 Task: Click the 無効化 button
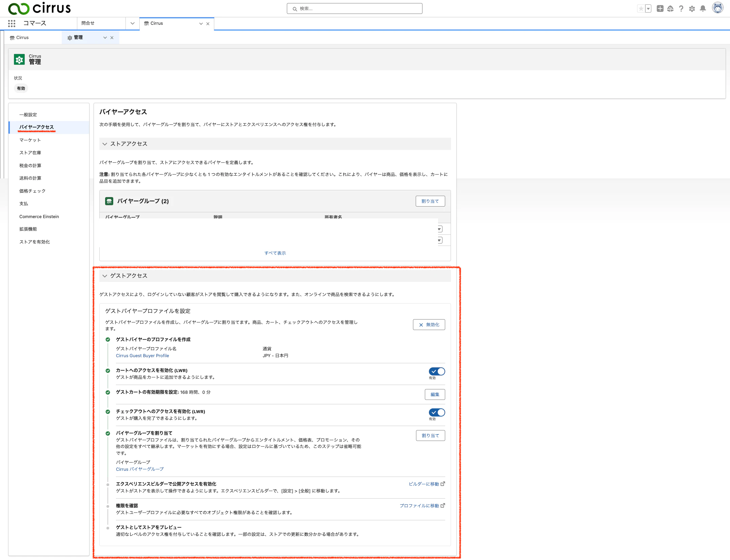click(x=429, y=325)
